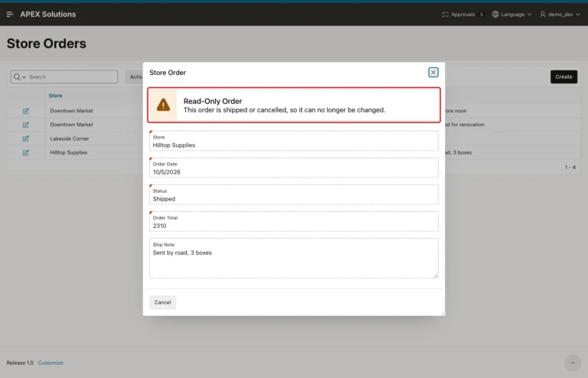Image resolution: width=588 pixels, height=378 pixels.
Task: Sort by the Store column header
Action: 55,96
